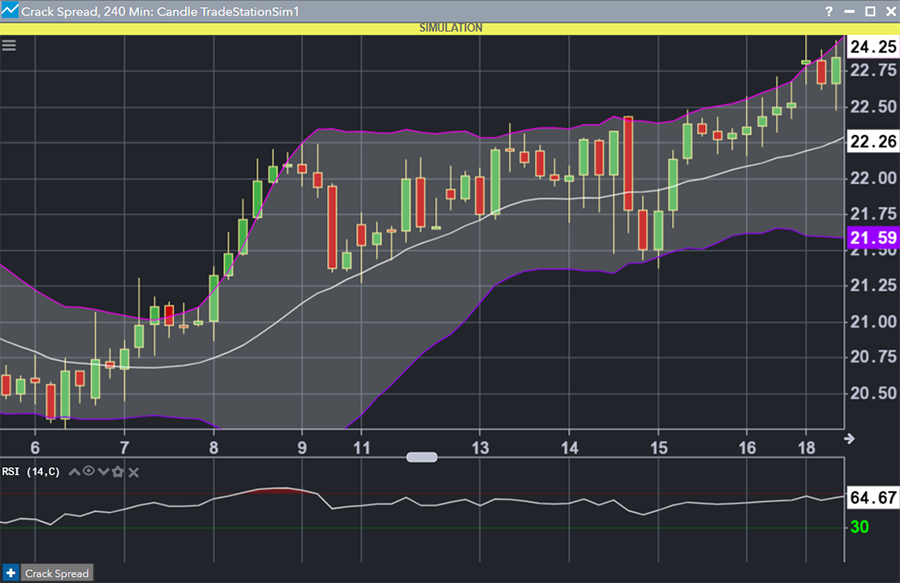Move RSI panel up with up chevron
The width and height of the screenshot is (900, 583).
(x=74, y=472)
